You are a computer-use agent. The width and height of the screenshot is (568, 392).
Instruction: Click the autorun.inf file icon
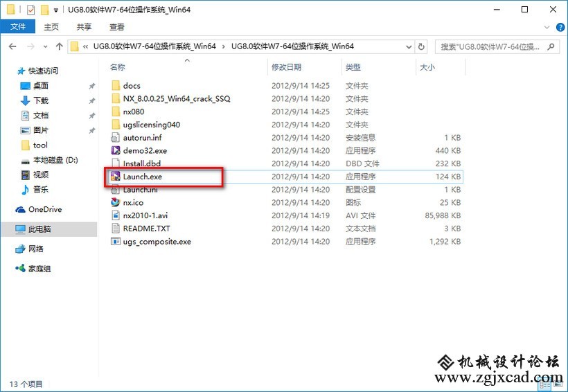click(x=116, y=138)
